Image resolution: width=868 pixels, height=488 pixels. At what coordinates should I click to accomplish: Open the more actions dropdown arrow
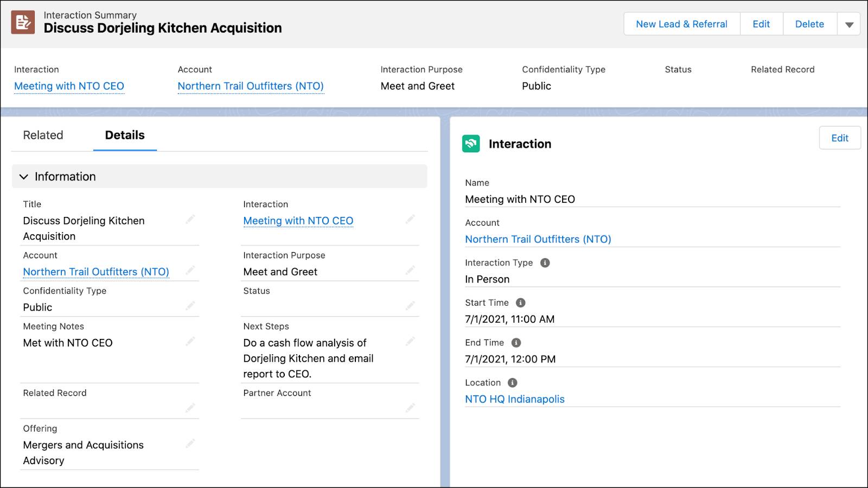click(x=849, y=24)
